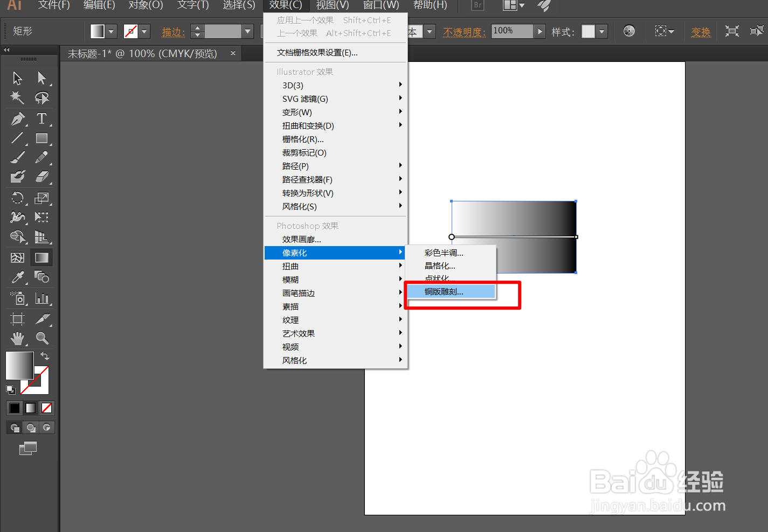Switch to Draw Behind drawing mode

[31, 427]
